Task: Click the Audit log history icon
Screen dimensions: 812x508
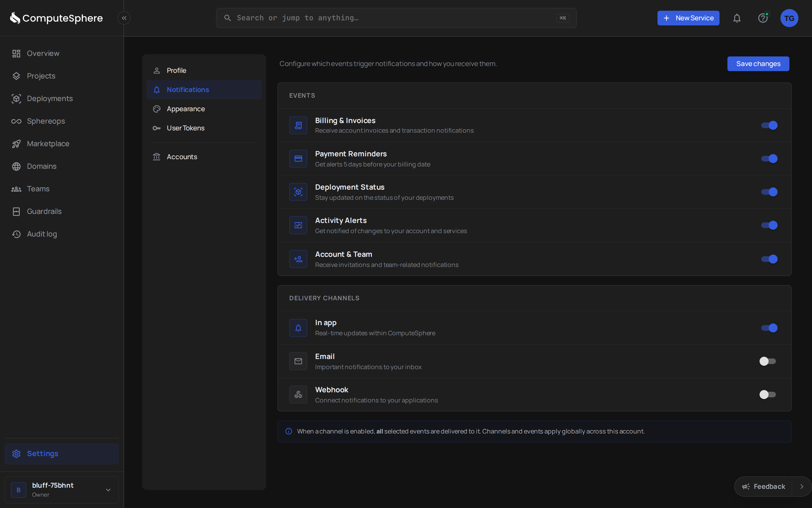Action: tap(16, 234)
